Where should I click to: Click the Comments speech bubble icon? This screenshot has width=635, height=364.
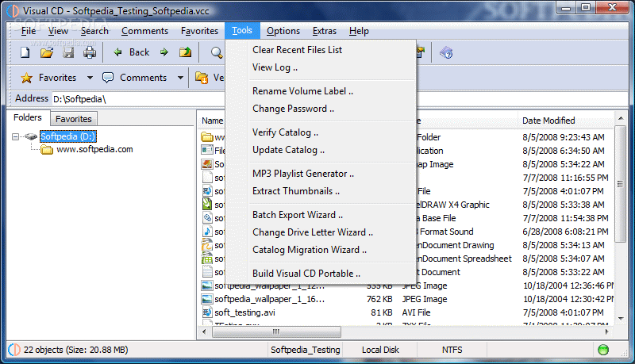[x=108, y=78]
